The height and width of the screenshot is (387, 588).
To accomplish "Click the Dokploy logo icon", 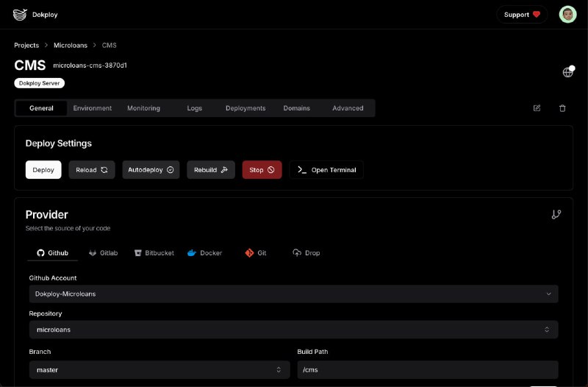I will click(x=20, y=14).
